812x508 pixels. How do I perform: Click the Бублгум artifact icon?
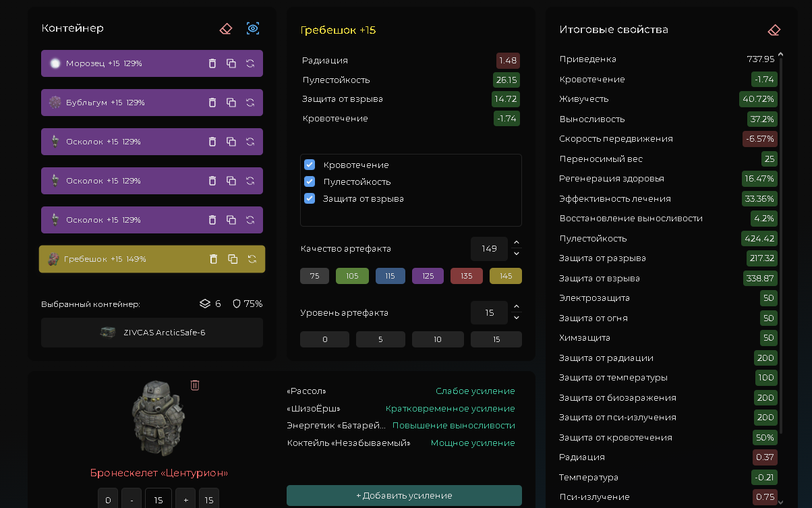[55, 103]
